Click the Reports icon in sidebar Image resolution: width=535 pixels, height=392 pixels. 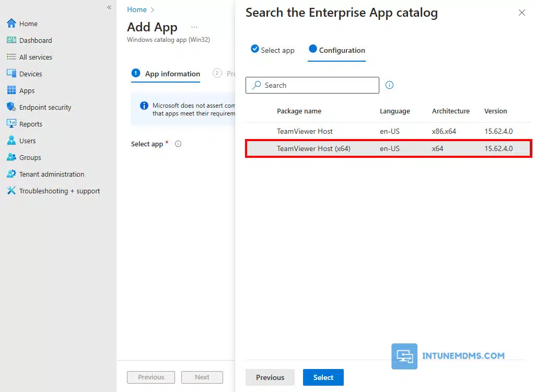pos(11,123)
